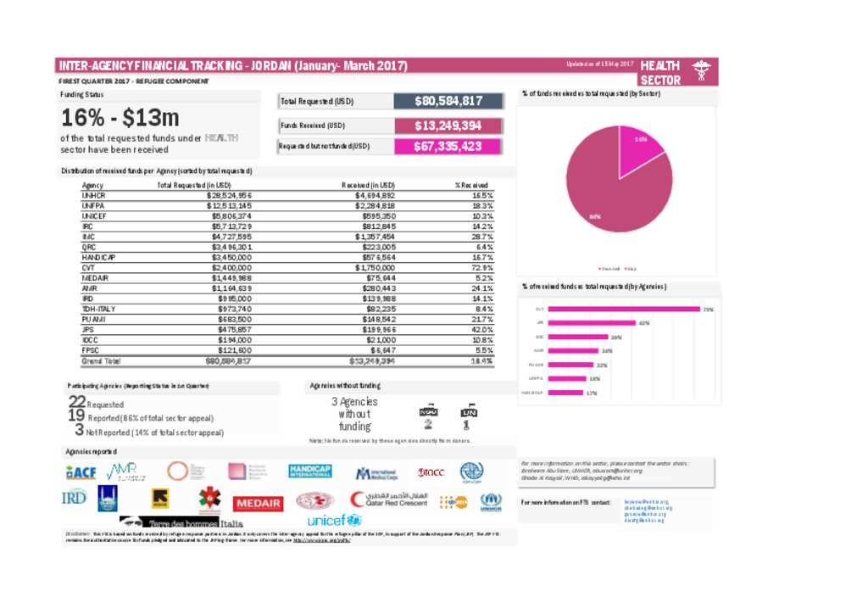Screen dimensions: 868x614
Task: Click the UNFPA row agency name
Action: click(93, 206)
